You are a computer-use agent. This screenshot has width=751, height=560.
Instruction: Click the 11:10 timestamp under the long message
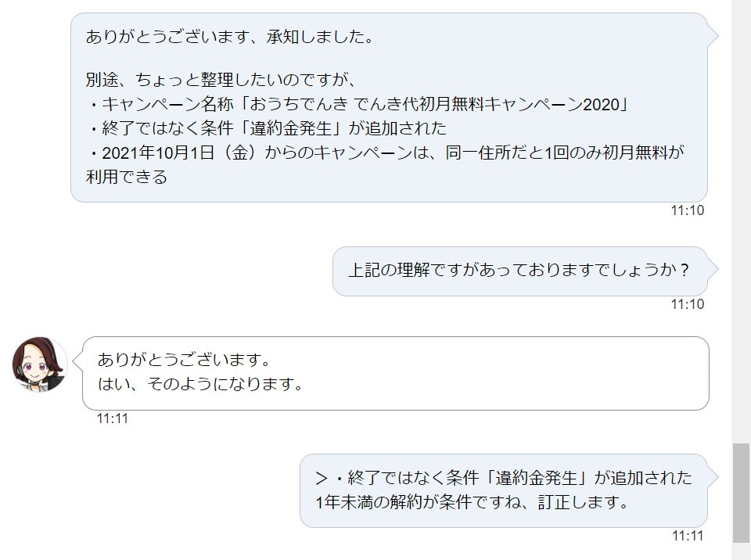coord(688,210)
